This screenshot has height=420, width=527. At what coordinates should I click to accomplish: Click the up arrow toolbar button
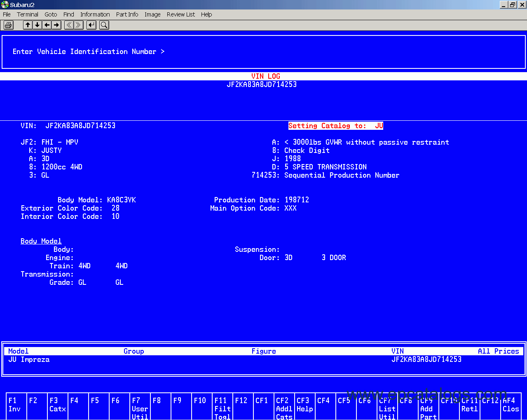point(28,25)
